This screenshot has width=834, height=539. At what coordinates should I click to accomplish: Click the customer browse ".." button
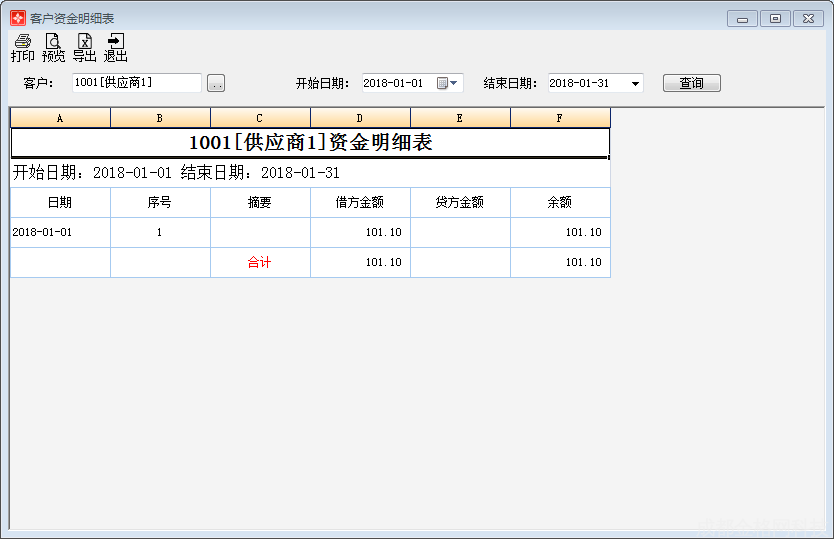(x=216, y=83)
